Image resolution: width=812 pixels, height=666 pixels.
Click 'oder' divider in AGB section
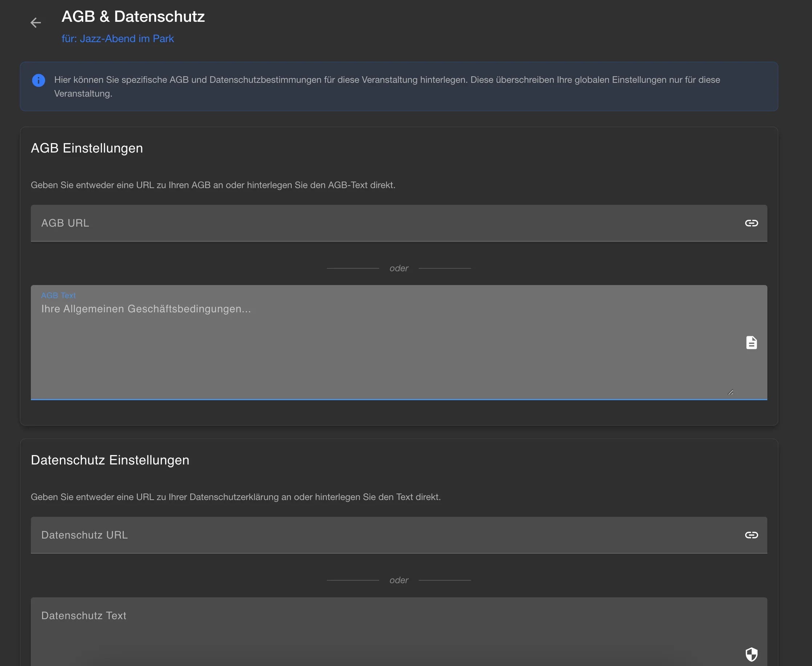398,268
